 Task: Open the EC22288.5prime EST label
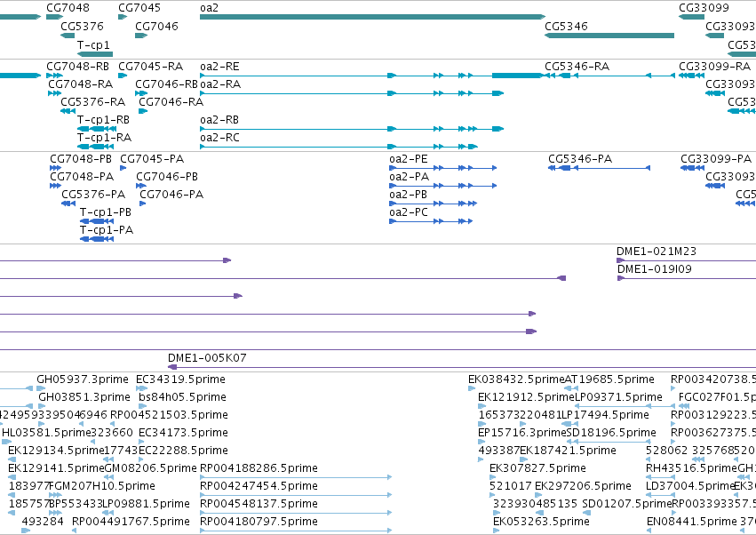coord(183,451)
